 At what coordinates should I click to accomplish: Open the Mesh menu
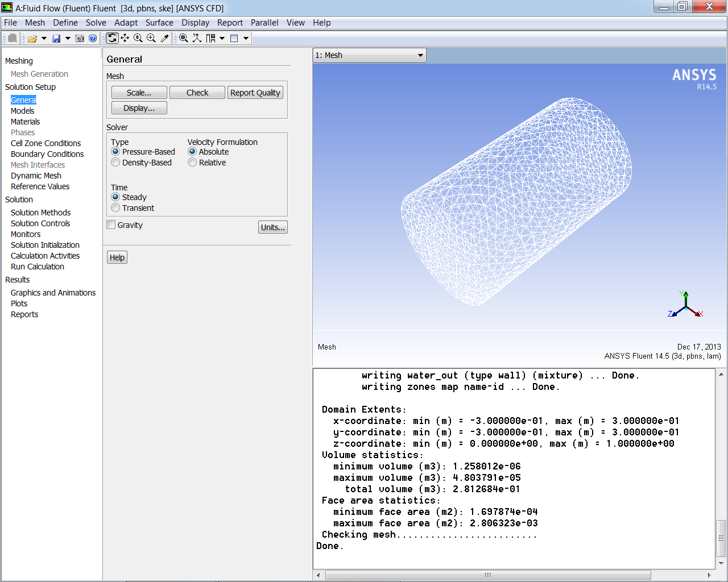35,23
